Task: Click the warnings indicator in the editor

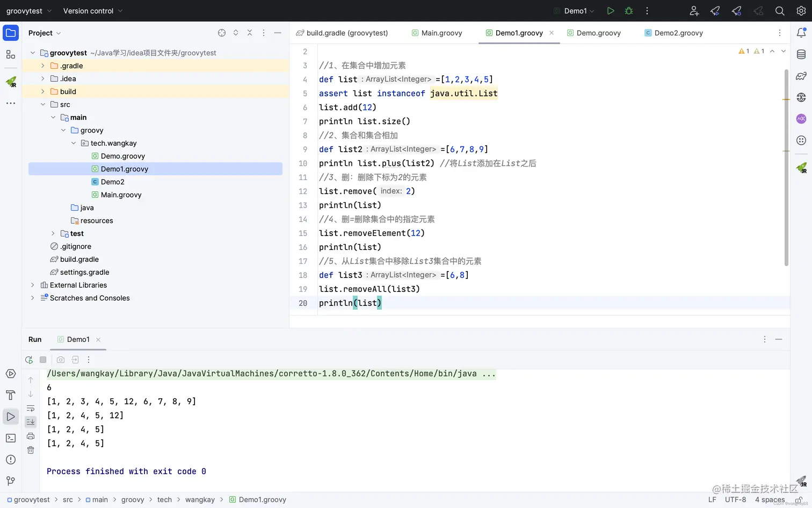Action: click(751, 51)
